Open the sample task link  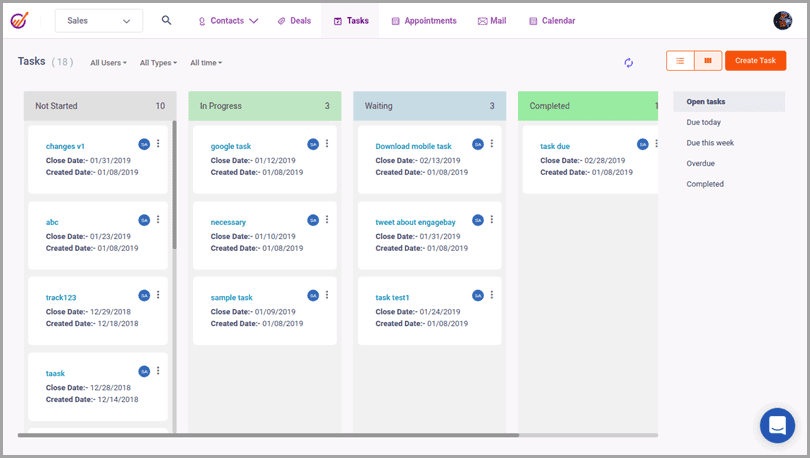click(x=231, y=298)
